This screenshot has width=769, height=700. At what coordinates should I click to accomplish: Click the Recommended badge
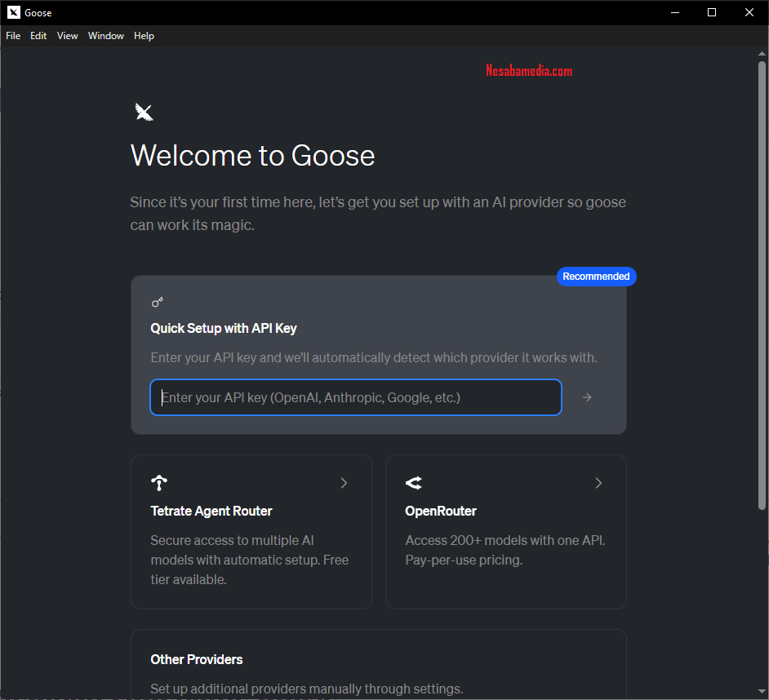[x=596, y=277]
